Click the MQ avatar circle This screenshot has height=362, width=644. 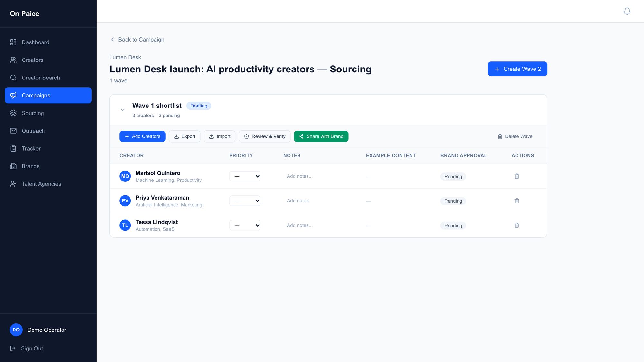click(x=125, y=176)
